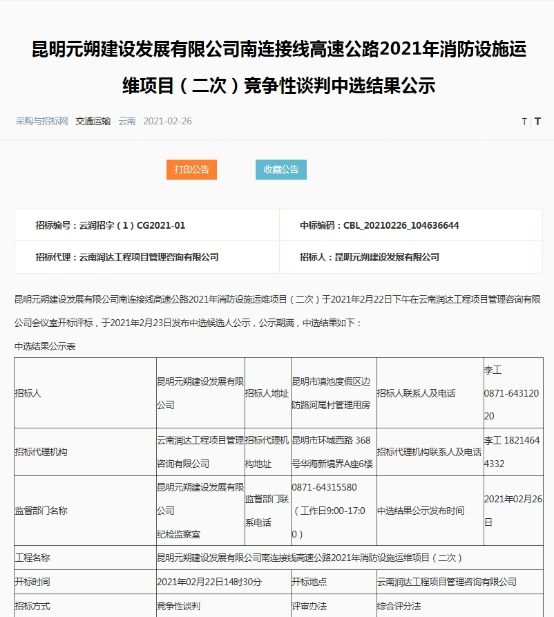
Task: Click the 竞争性谈判 value cell
Action: [x=224, y=606]
